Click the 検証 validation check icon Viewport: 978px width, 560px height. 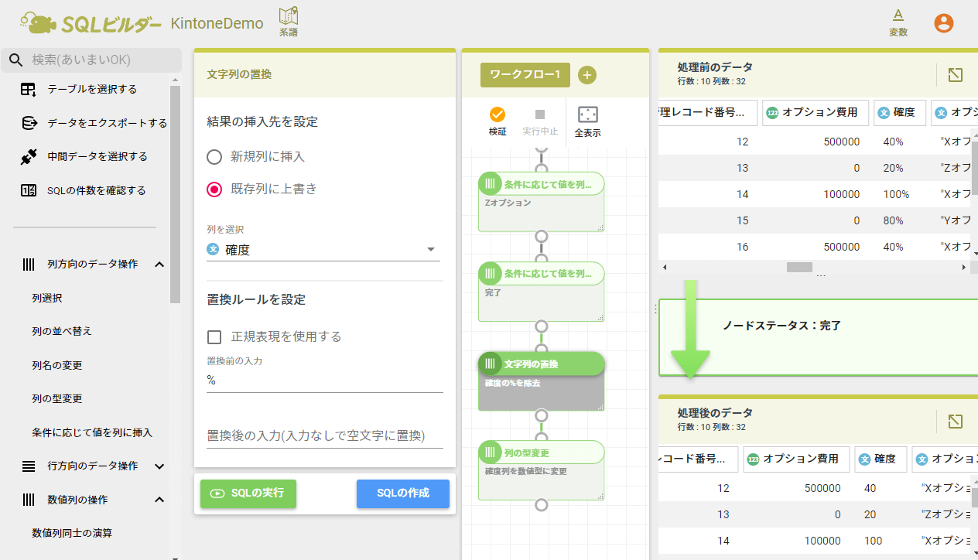[498, 115]
